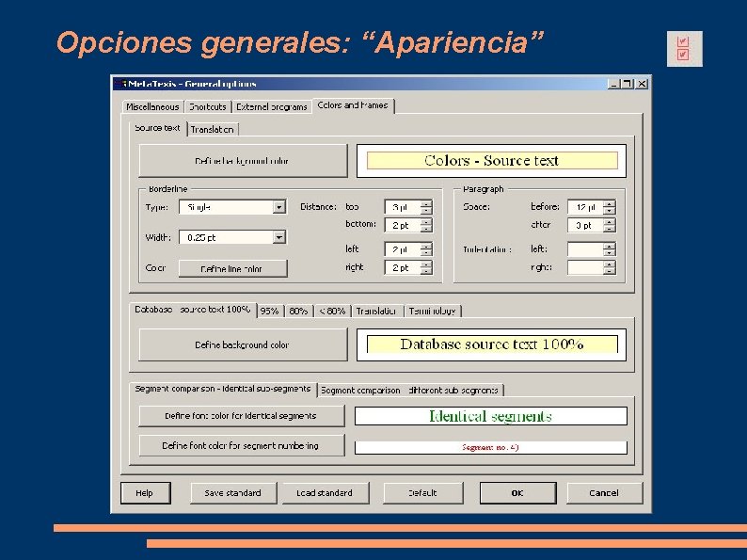Switch to the < 80% tab

[x=332, y=312]
